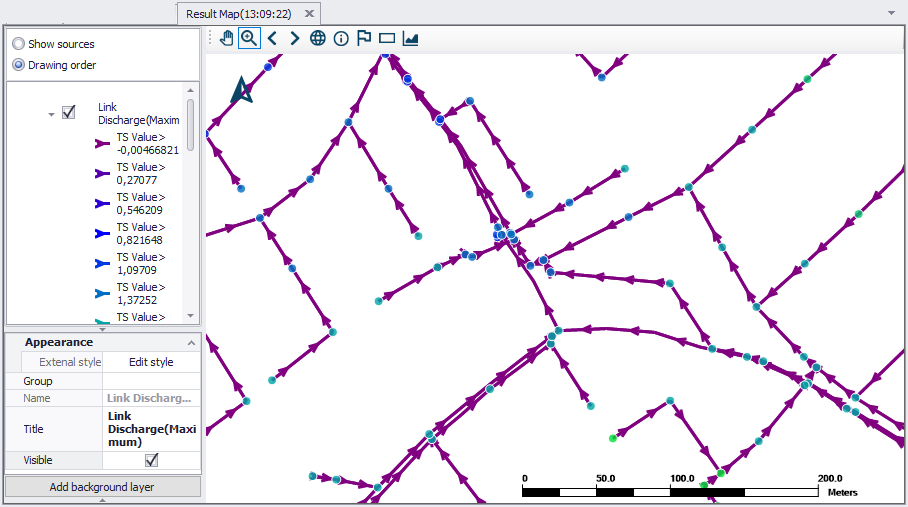Select the Pan hand tool
Viewport: 908px width, 507px height.
click(x=226, y=38)
